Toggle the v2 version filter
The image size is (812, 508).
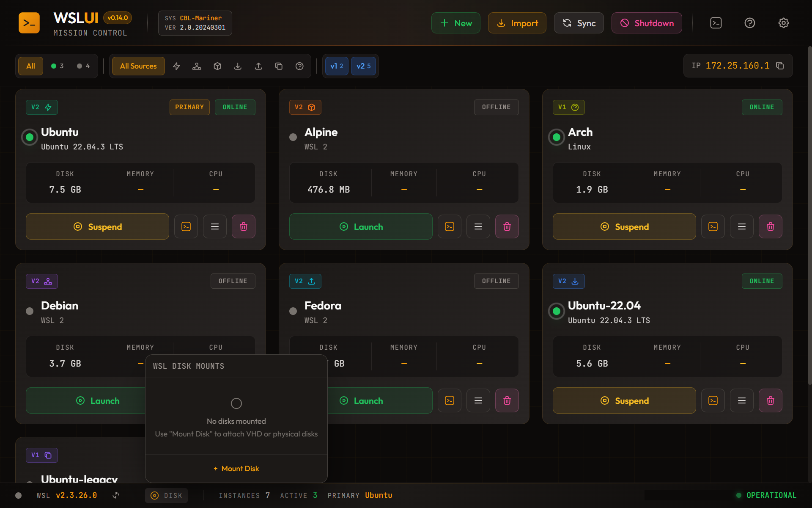(363, 66)
